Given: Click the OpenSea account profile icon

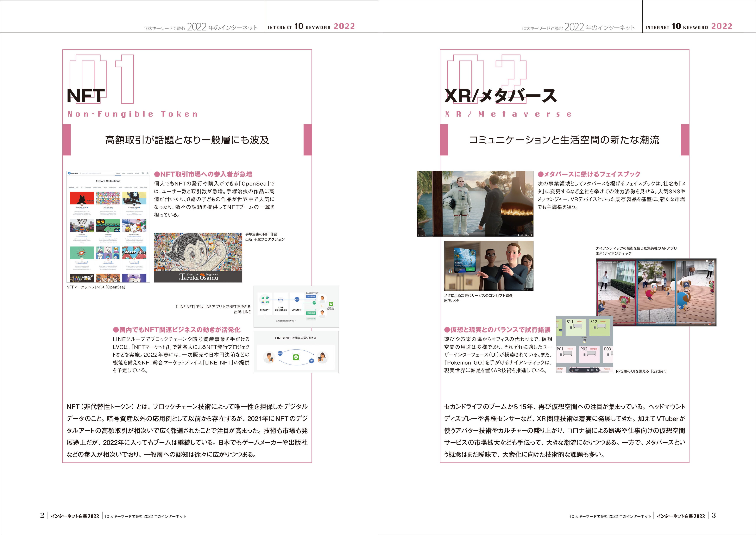Looking at the screenshot, I should click(x=143, y=173).
